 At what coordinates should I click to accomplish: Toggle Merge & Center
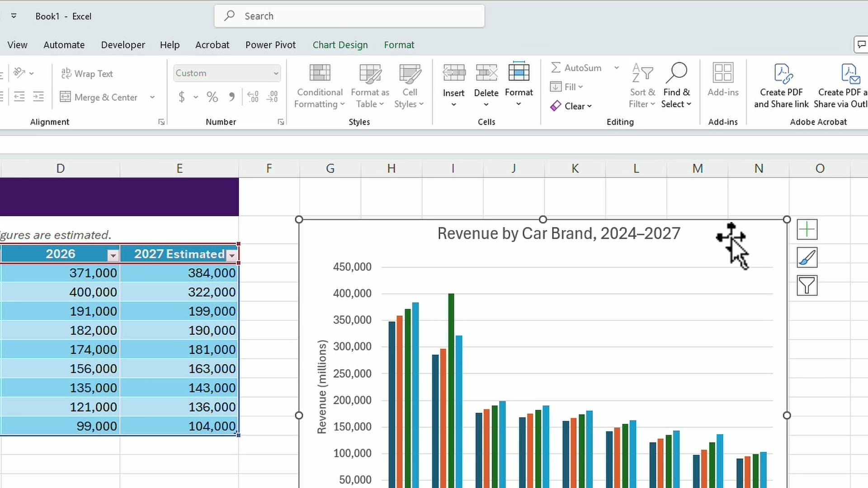point(99,97)
